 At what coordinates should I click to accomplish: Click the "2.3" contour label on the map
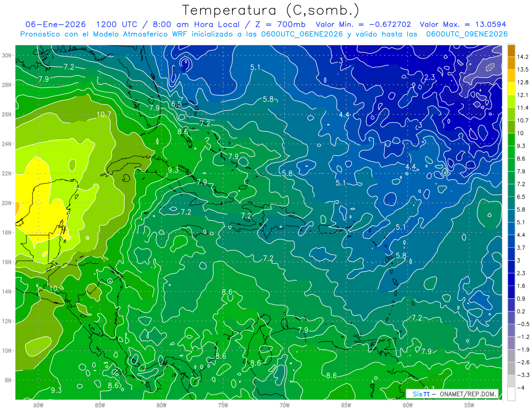tap(430, 78)
